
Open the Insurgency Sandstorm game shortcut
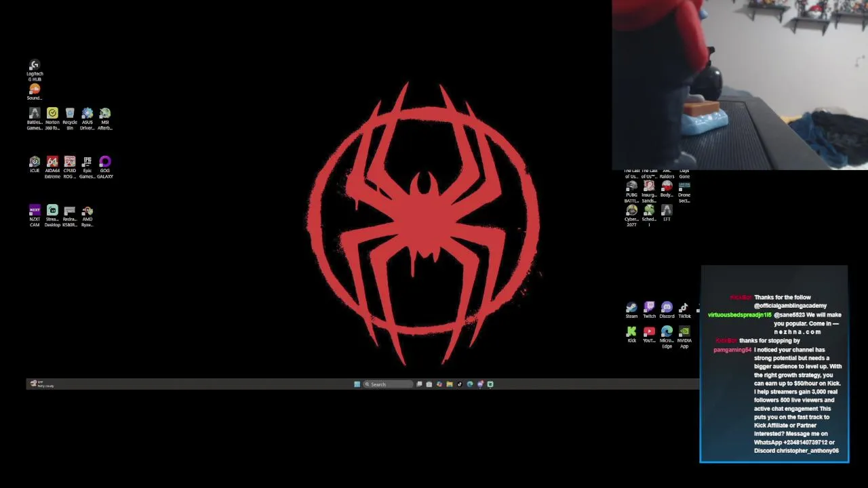click(x=649, y=192)
